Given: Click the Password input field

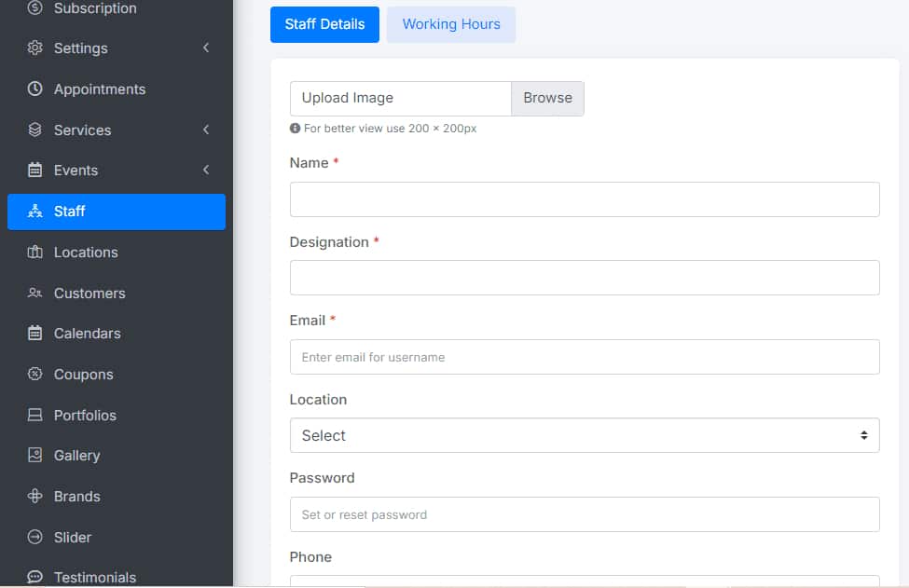Looking at the screenshot, I should (585, 514).
